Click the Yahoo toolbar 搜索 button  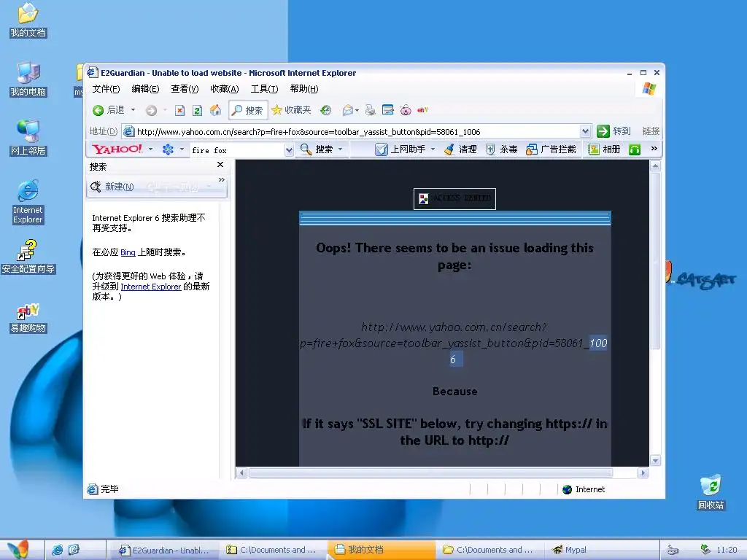tap(317, 149)
